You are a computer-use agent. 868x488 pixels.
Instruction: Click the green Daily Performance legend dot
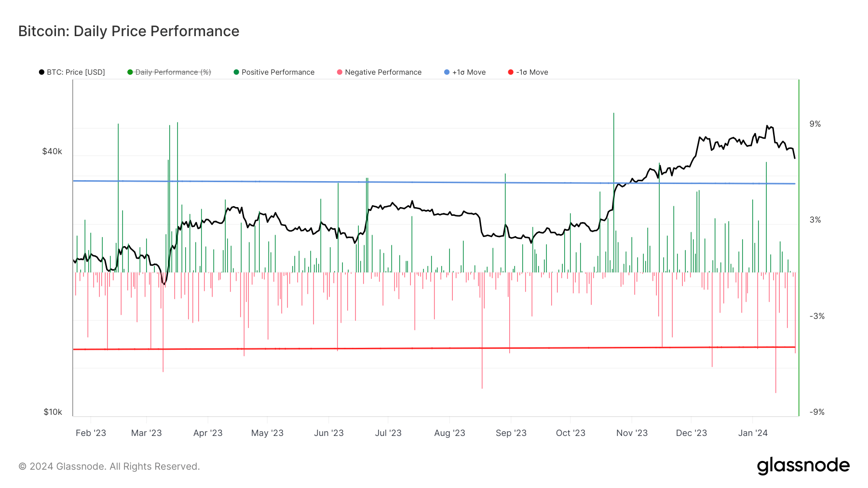tap(129, 72)
